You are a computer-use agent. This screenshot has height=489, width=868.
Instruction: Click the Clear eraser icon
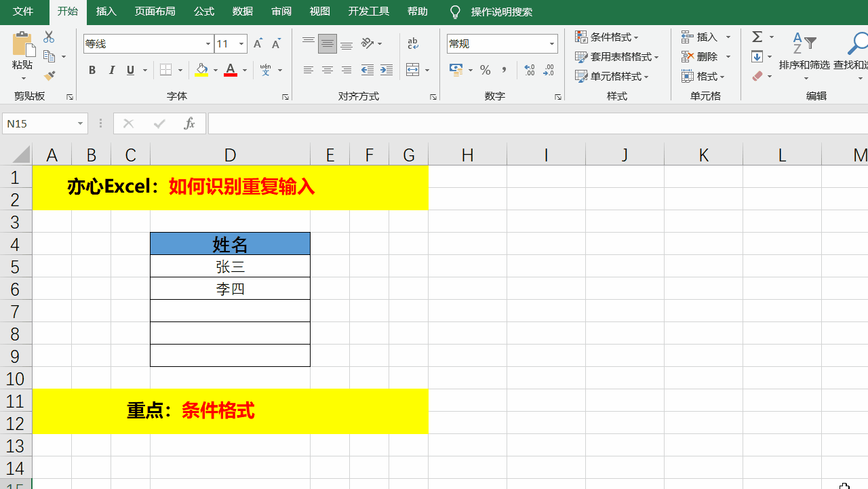coord(757,76)
